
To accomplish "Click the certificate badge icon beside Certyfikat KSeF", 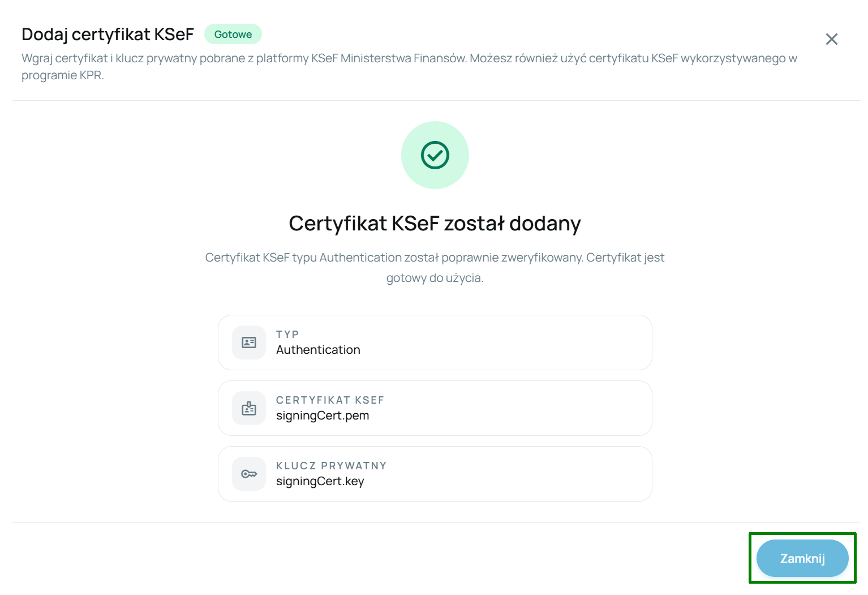I will pos(249,408).
